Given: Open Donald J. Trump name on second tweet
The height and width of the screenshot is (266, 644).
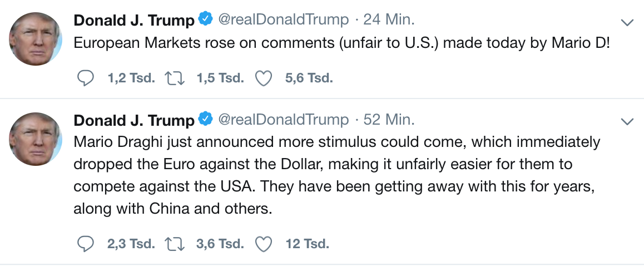Looking at the screenshot, I should point(134,120).
